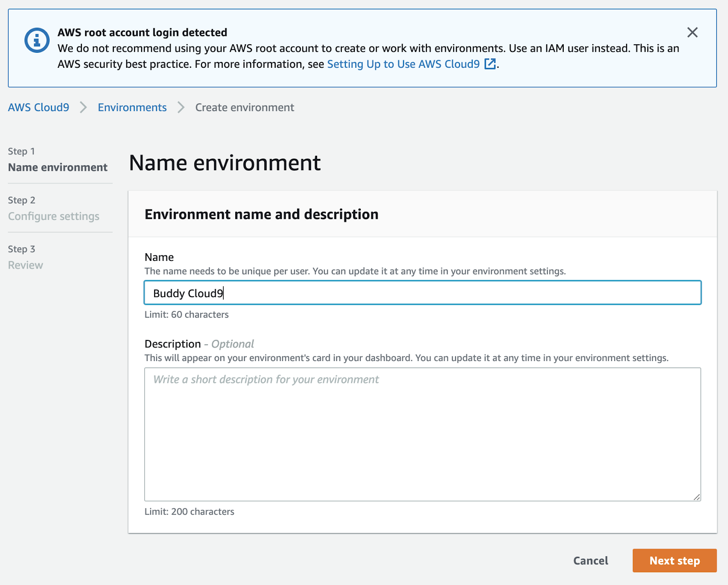Click the Name input with Buddy Cloud9
This screenshot has width=728, height=585.
(x=423, y=293)
